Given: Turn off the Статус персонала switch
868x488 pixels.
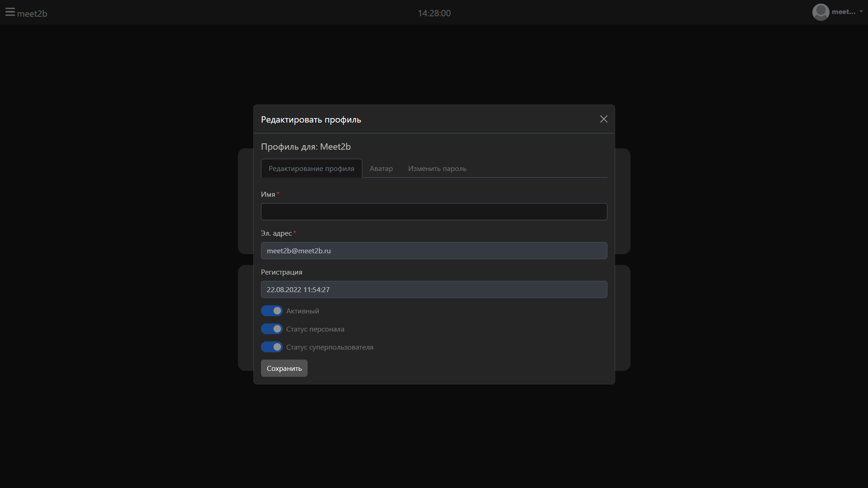Looking at the screenshot, I should [x=272, y=329].
